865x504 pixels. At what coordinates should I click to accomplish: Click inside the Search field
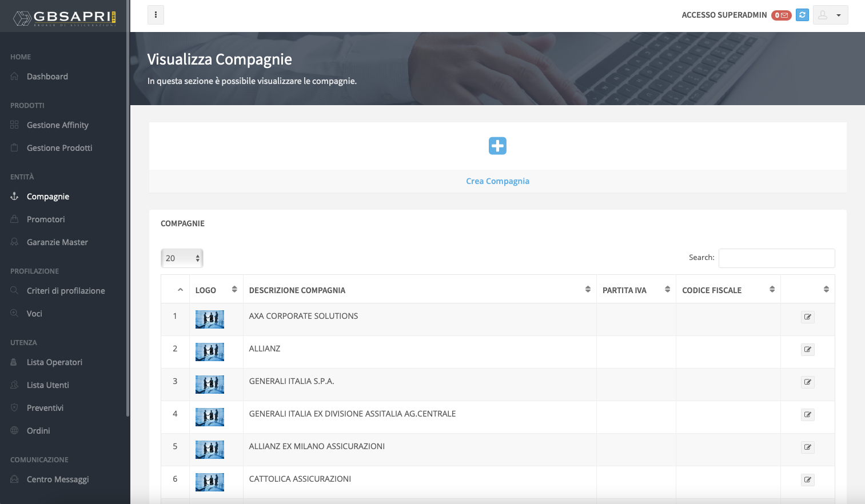click(x=776, y=258)
